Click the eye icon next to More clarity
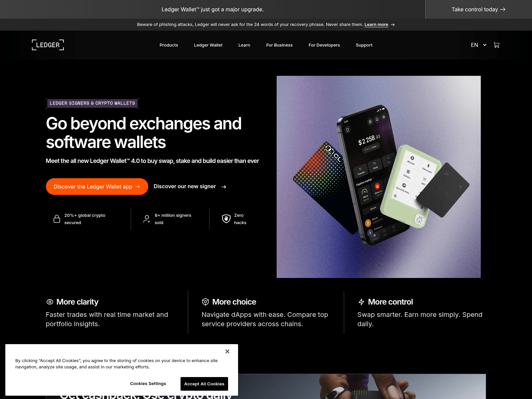 [x=50, y=302]
